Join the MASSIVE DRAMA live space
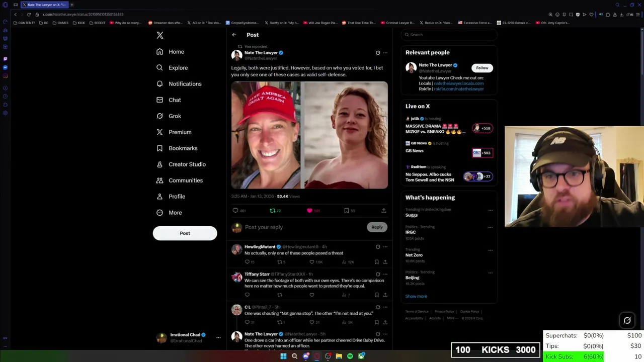644x362 pixels. tap(449, 126)
